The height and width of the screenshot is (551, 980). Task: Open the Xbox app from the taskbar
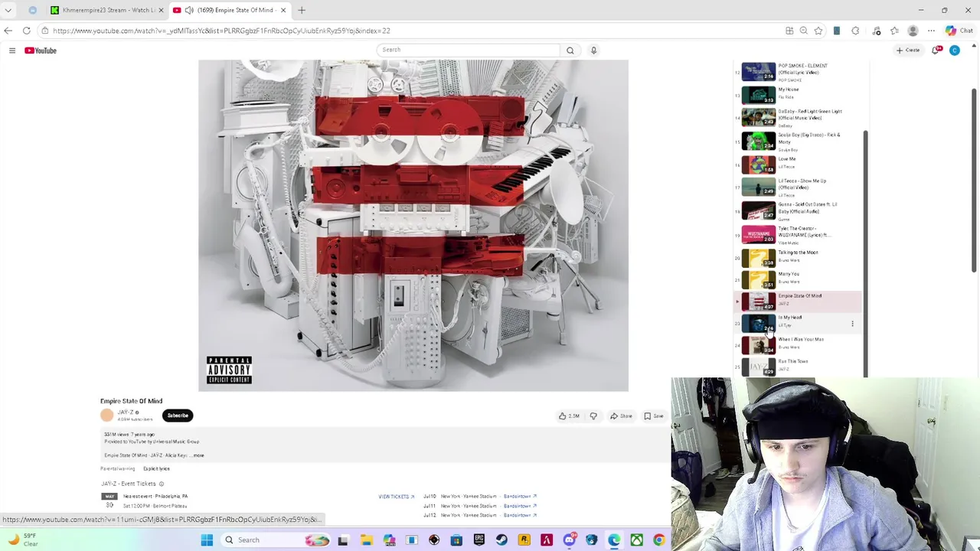point(636,540)
